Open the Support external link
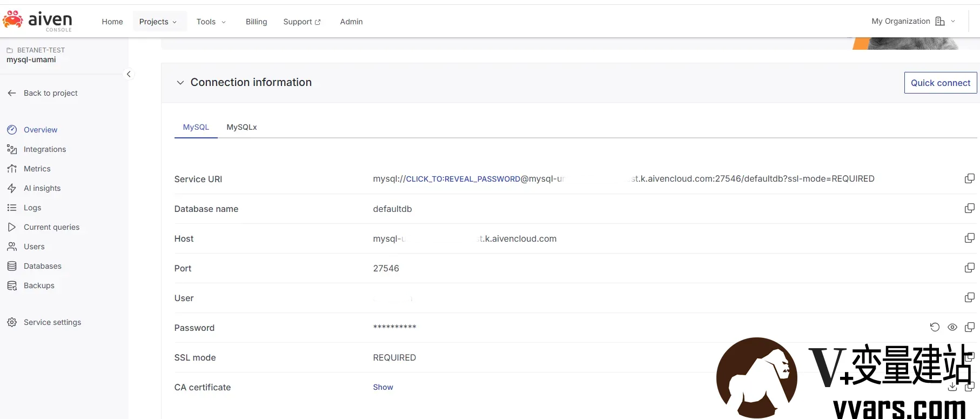The image size is (980, 419). pyautogui.click(x=302, y=22)
